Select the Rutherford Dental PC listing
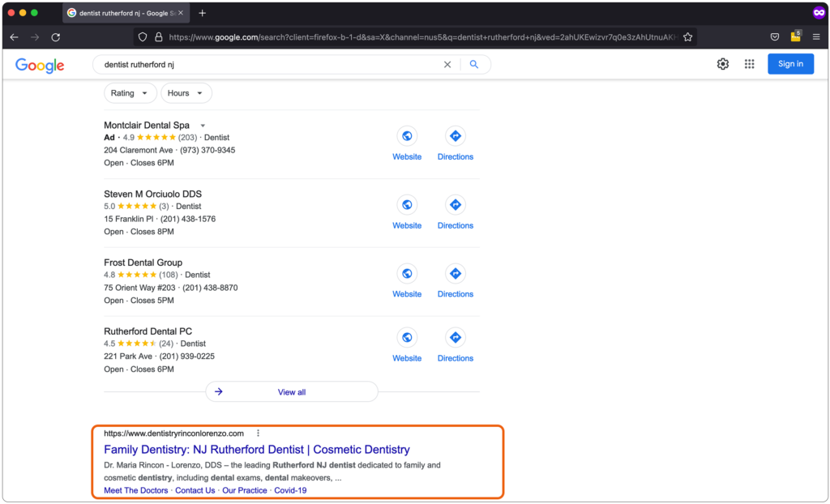The height and width of the screenshot is (504, 830). [148, 331]
